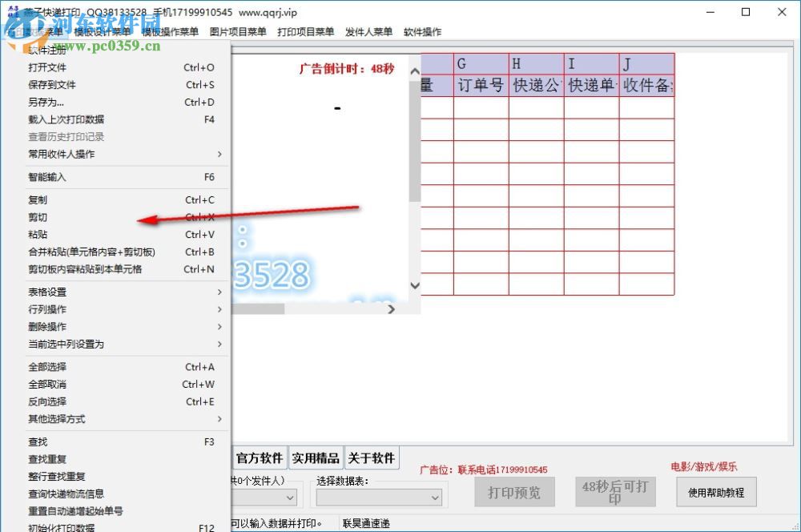Open the 模板操作菜单 menu
Viewport: 801px width, 532px height.
[170, 32]
